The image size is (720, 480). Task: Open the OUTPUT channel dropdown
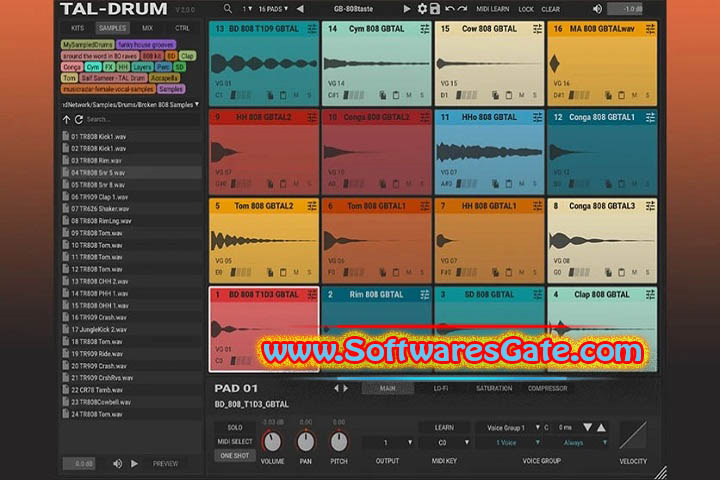click(x=387, y=443)
